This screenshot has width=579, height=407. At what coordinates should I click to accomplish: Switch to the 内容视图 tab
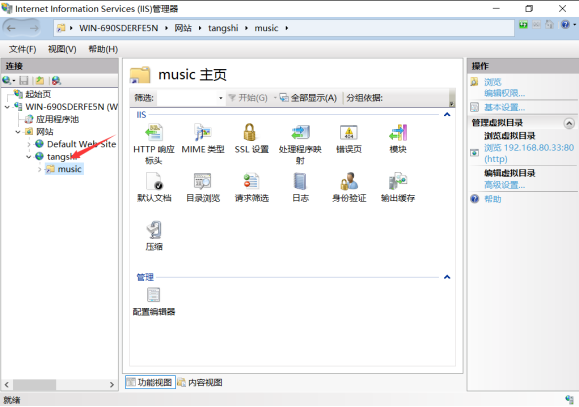point(200,383)
